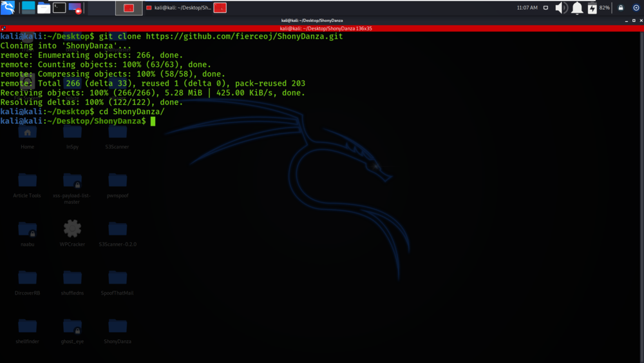Open the screen recorder panel icon
644x363 pixels.
[75, 7]
